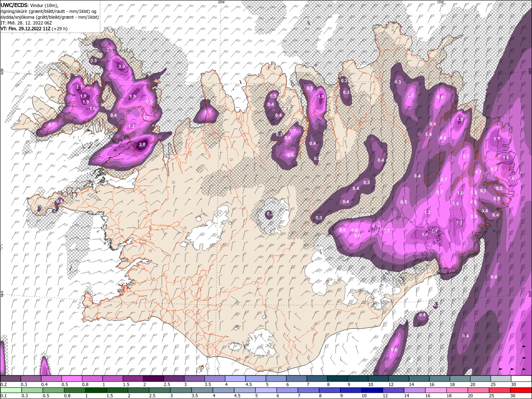The image size is (532, 399).
Task: Select the purple-row legend swatch starting at 1
Action: 113,379
